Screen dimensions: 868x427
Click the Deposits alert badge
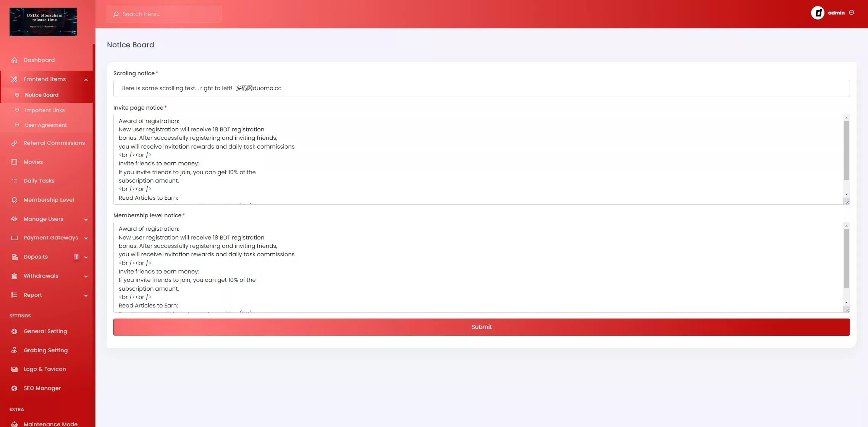tap(76, 257)
